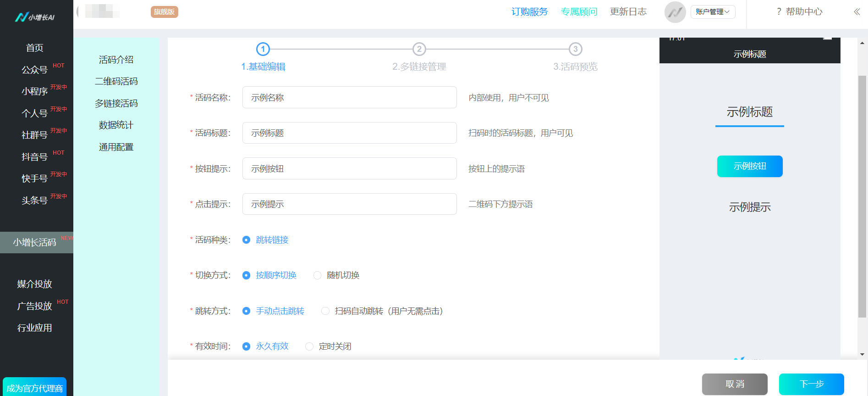Click the 专属顾问 link
Viewport: 868px width, 396px height.
click(x=579, y=12)
